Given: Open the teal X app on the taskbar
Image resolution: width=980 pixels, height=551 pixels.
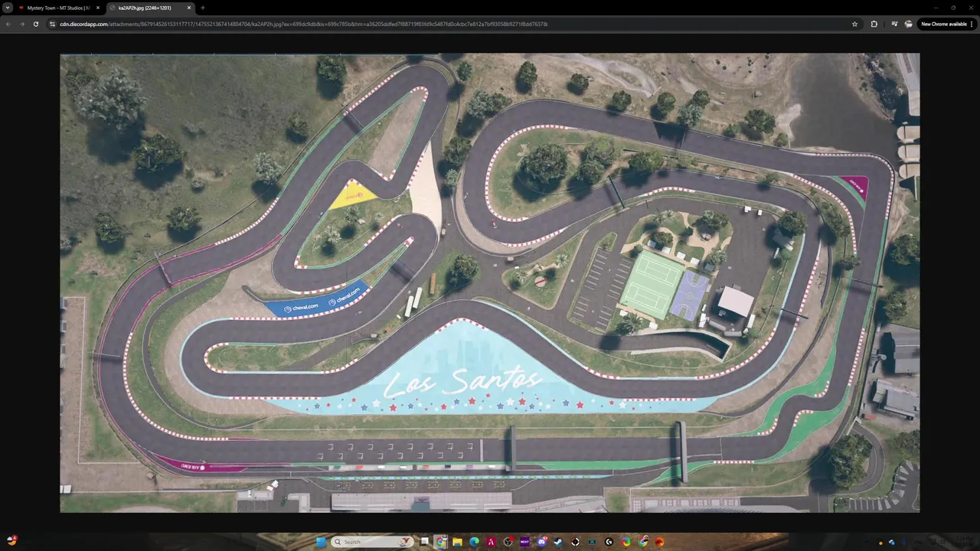Looking at the screenshot, I should coord(592,542).
